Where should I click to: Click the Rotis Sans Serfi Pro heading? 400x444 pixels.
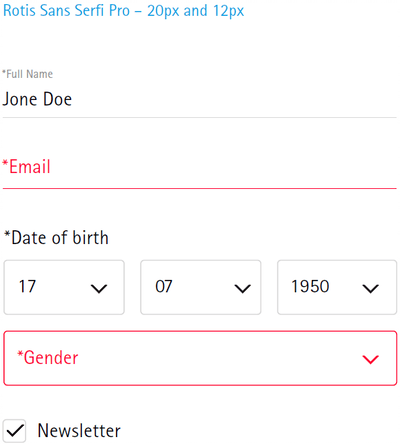(x=123, y=11)
